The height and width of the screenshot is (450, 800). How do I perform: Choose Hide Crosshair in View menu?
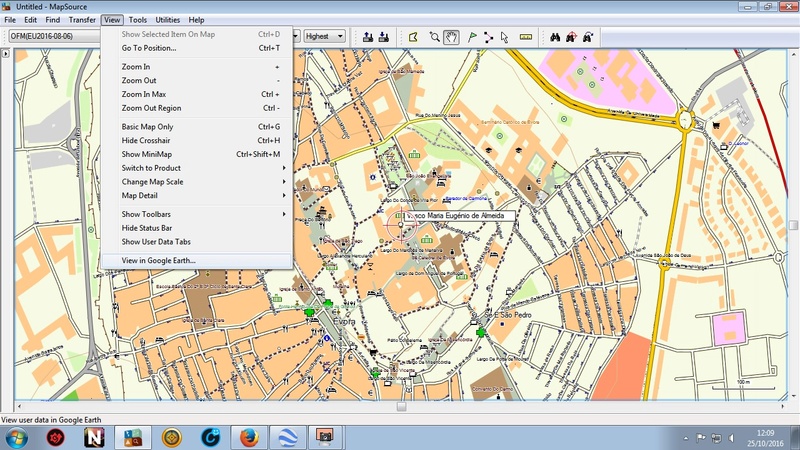click(x=197, y=140)
